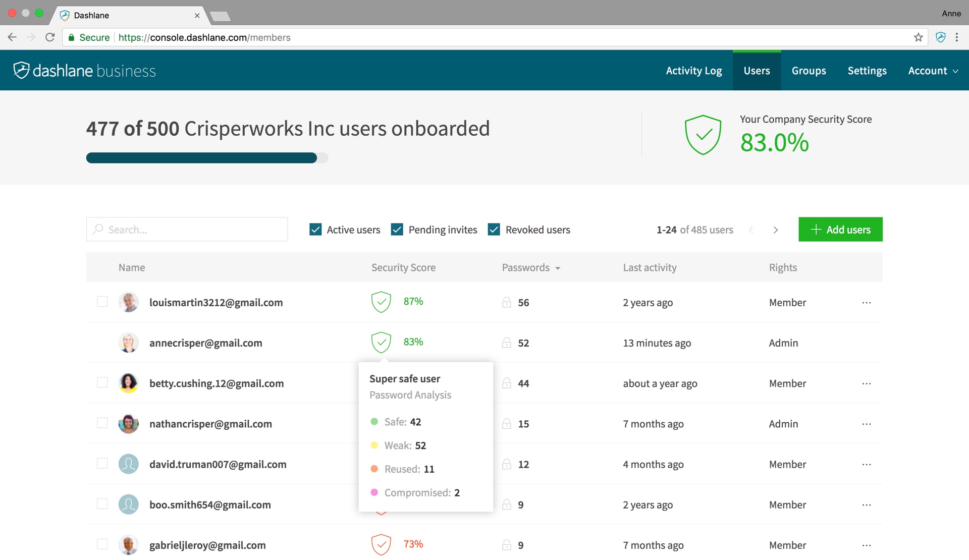Uncheck the Pending invites filter
This screenshot has height=560, width=969.
tap(397, 230)
